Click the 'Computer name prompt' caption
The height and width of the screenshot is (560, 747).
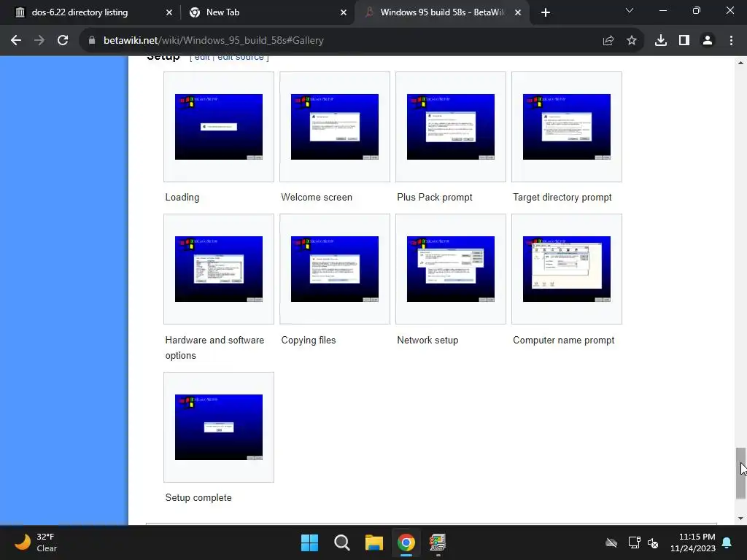[x=564, y=340]
